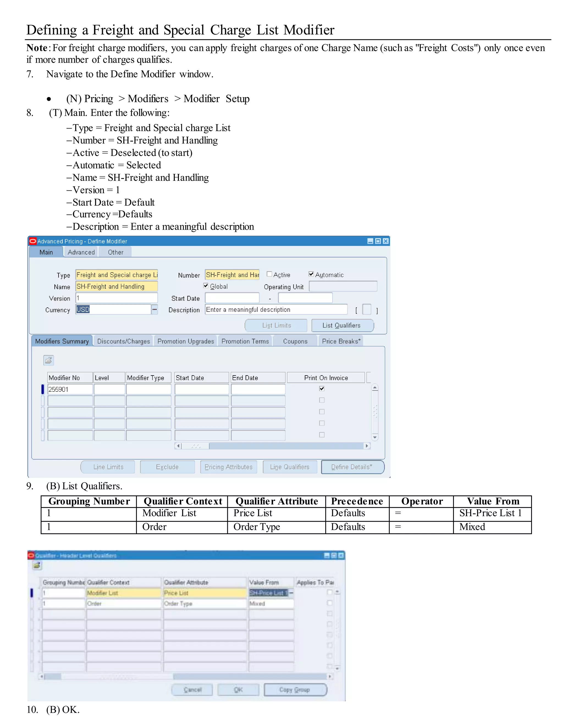Open the Promotion Terms tab

point(245,341)
